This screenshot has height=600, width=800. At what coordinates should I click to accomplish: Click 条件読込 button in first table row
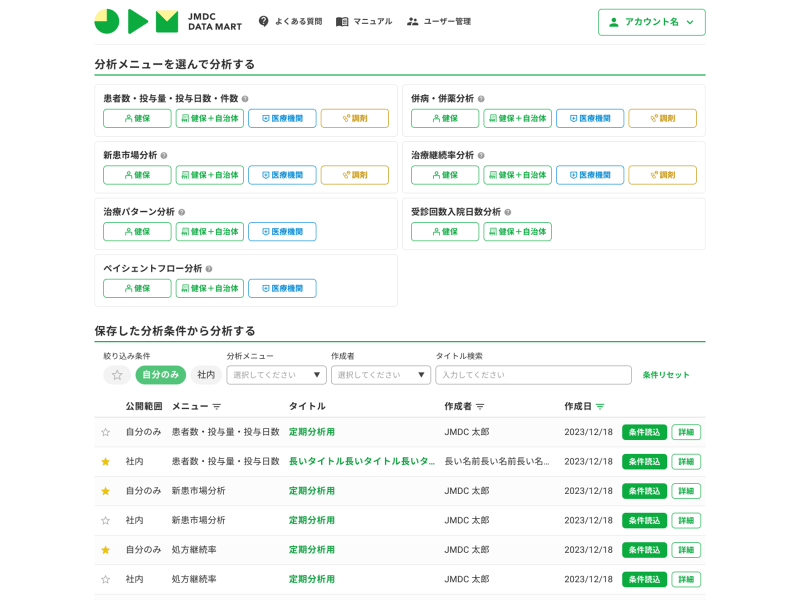click(644, 432)
